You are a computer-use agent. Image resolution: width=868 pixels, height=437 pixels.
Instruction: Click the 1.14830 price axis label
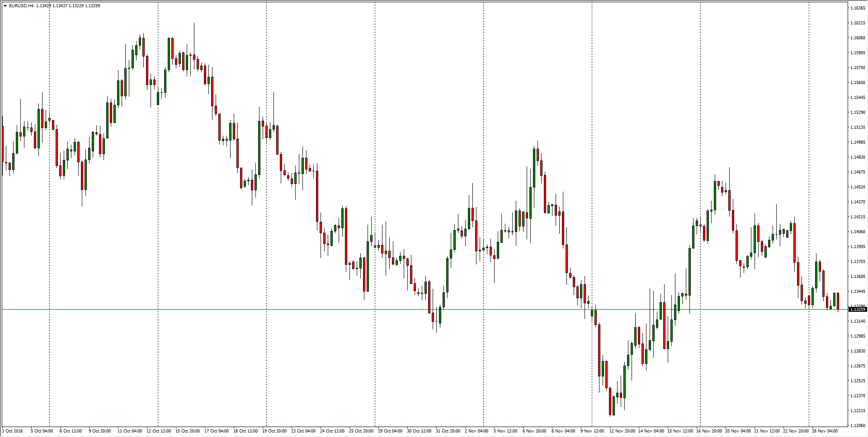(858, 157)
